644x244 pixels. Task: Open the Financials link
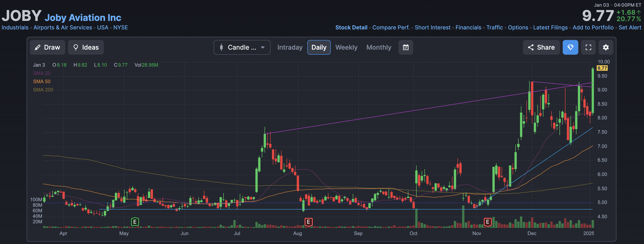tap(468, 28)
